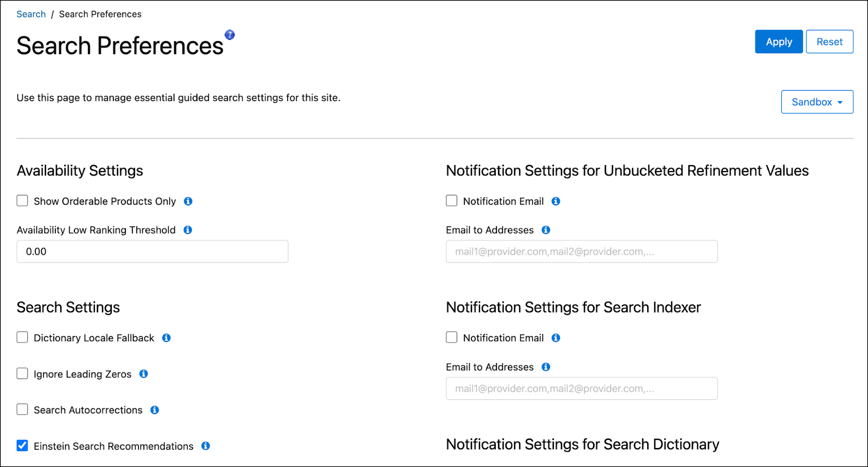Enable Search Autocorrections checkbox
Viewport: 868px width, 467px height.
coord(22,409)
